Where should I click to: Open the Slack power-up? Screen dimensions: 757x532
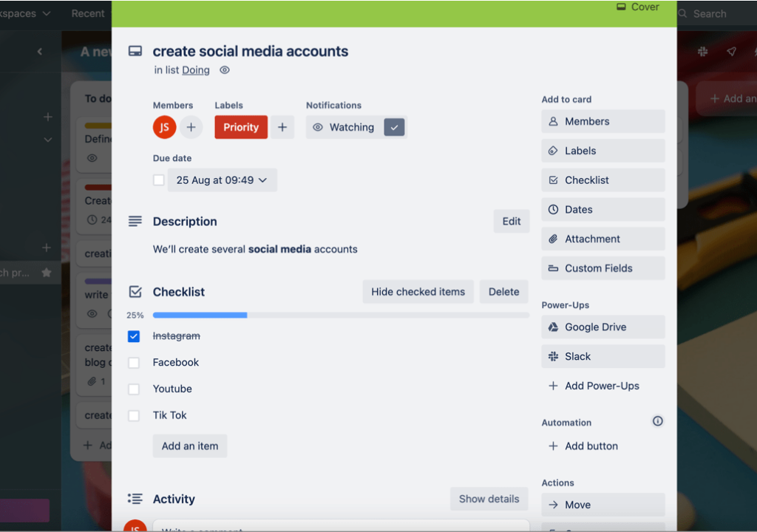point(602,356)
